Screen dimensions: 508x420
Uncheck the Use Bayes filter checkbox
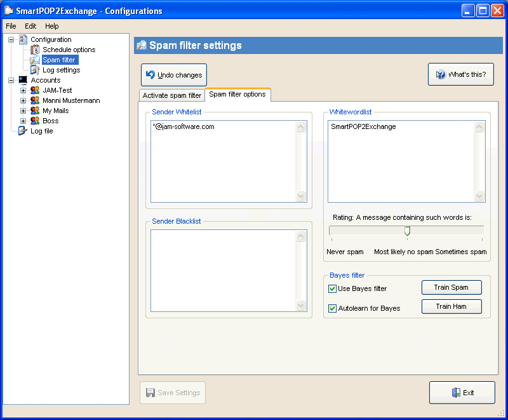(x=332, y=288)
